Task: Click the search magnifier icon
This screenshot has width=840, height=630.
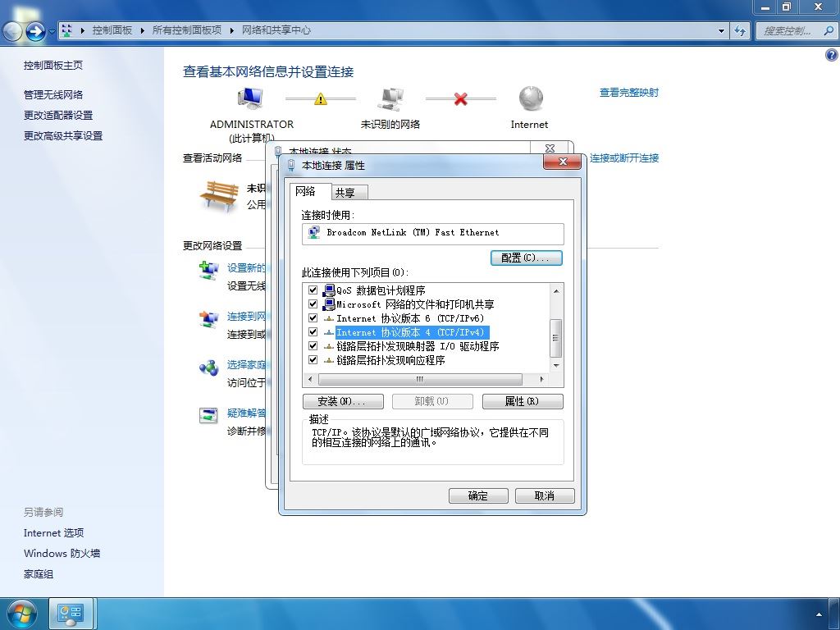Action: point(829,30)
